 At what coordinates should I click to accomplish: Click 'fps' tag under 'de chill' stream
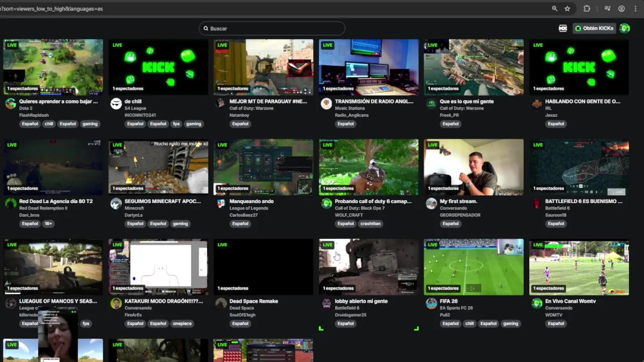pyautogui.click(x=176, y=124)
